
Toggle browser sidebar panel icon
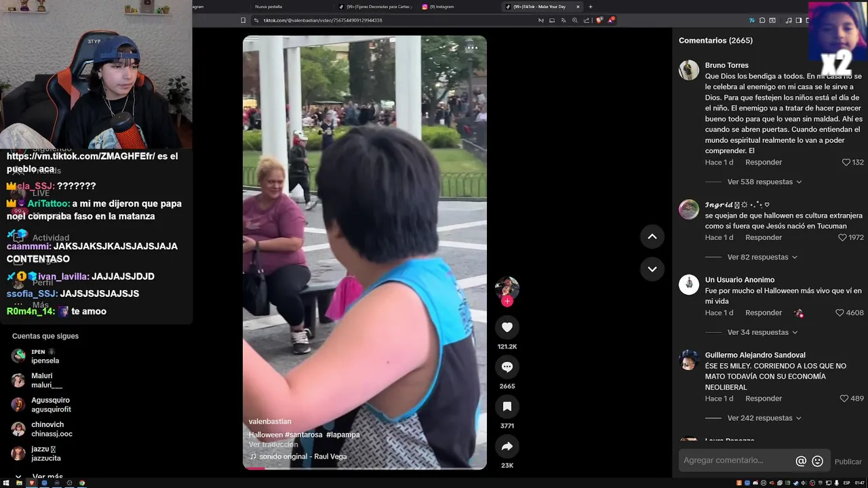click(799, 20)
